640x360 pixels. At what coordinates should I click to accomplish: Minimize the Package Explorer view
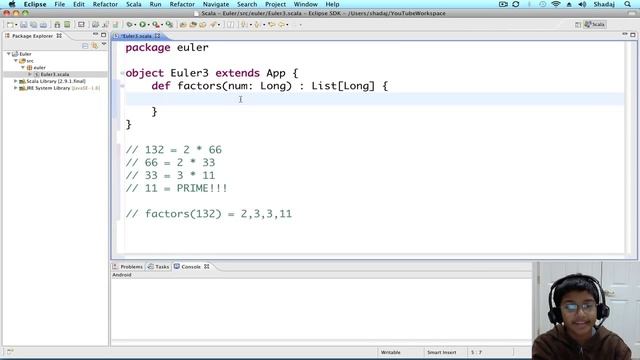click(95, 35)
